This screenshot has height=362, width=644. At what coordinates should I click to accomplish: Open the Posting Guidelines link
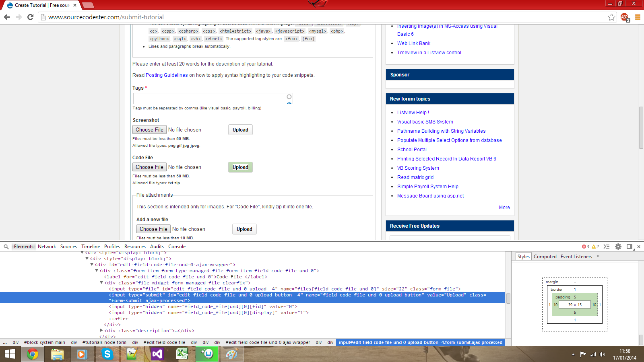click(167, 75)
